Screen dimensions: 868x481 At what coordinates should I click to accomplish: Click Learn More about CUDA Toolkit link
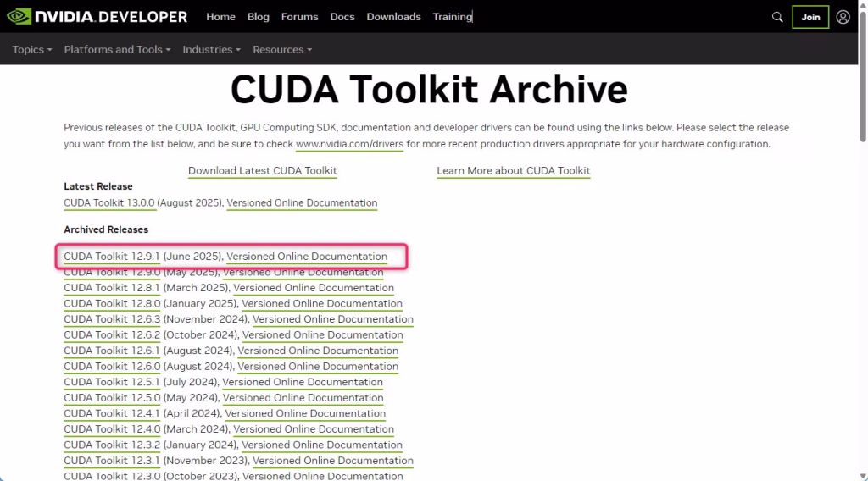pos(513,171)
